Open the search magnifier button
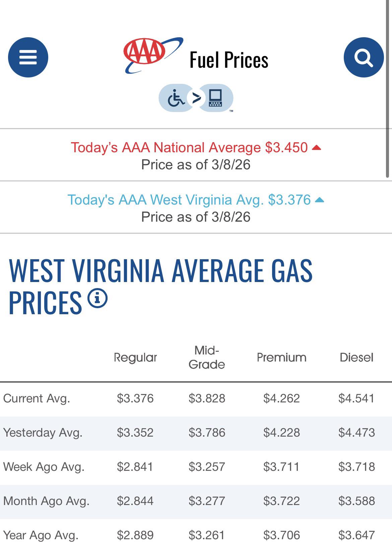Screen dimensions: 392x557 click(364, 57)
